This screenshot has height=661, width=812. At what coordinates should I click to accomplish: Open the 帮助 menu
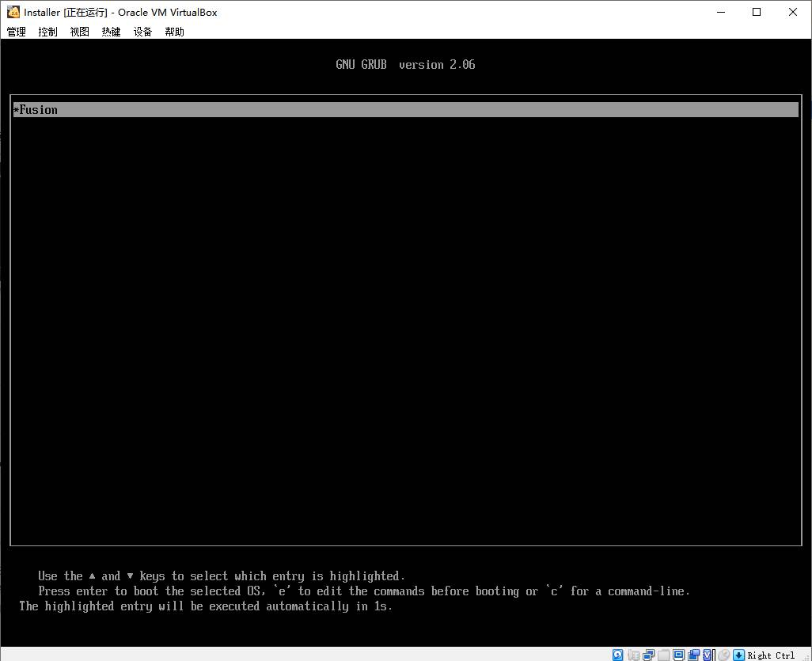coord(175,32)
